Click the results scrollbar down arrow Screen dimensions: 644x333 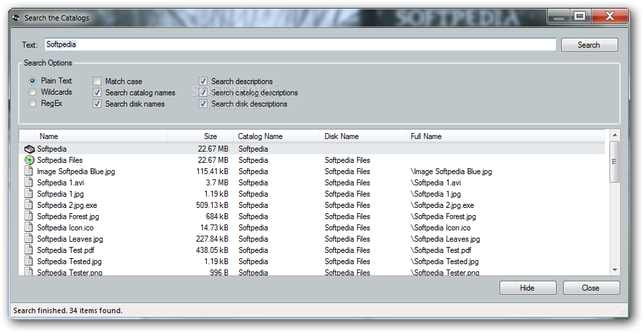click(x=615, y=269)
